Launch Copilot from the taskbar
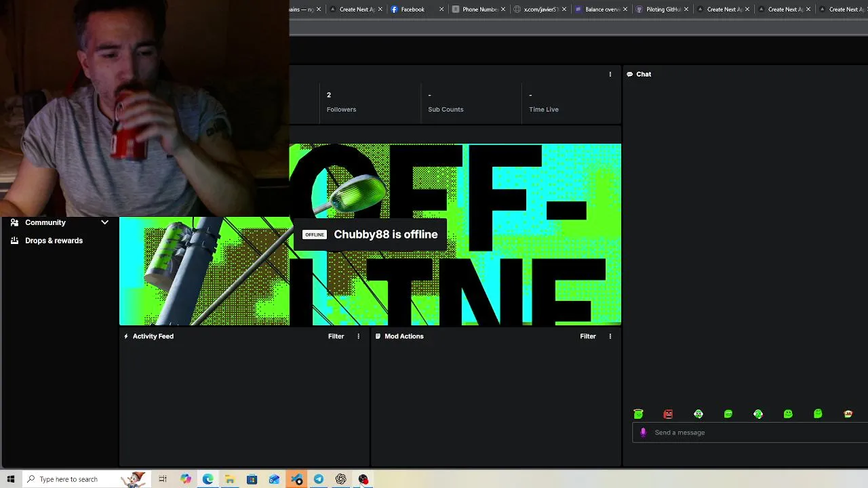This screenshot has width=868, height=488. (186, 479)
